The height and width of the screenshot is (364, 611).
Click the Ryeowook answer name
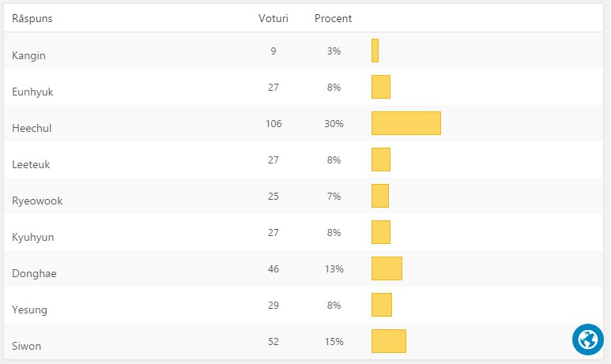(x=37, y=201)
